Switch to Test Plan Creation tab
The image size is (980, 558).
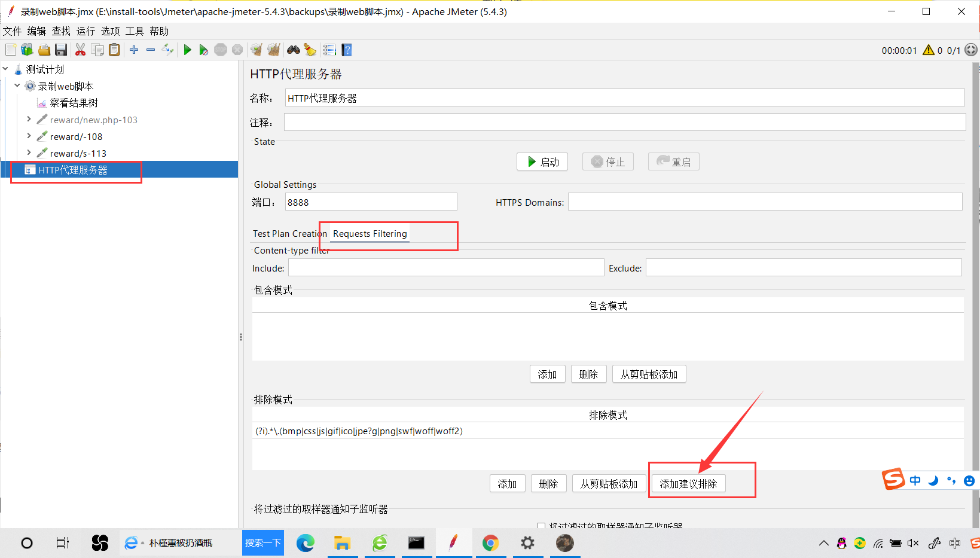(289, 234)
